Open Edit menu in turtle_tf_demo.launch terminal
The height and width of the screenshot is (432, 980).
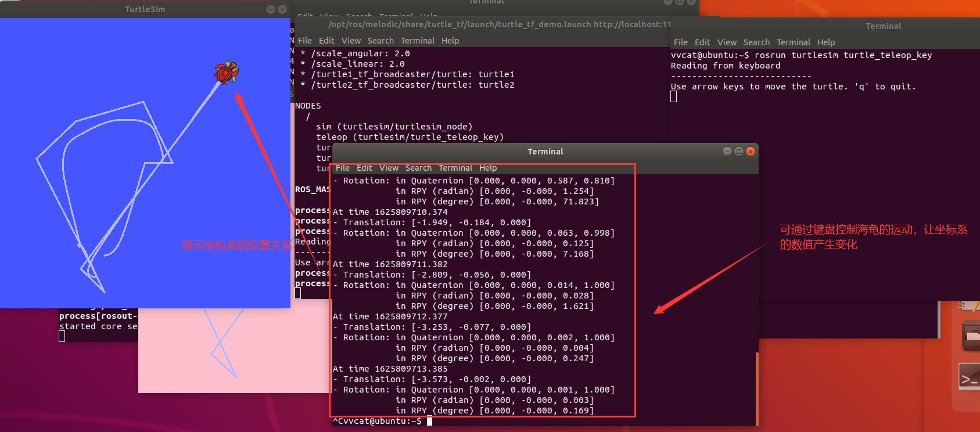coord(326,41)
